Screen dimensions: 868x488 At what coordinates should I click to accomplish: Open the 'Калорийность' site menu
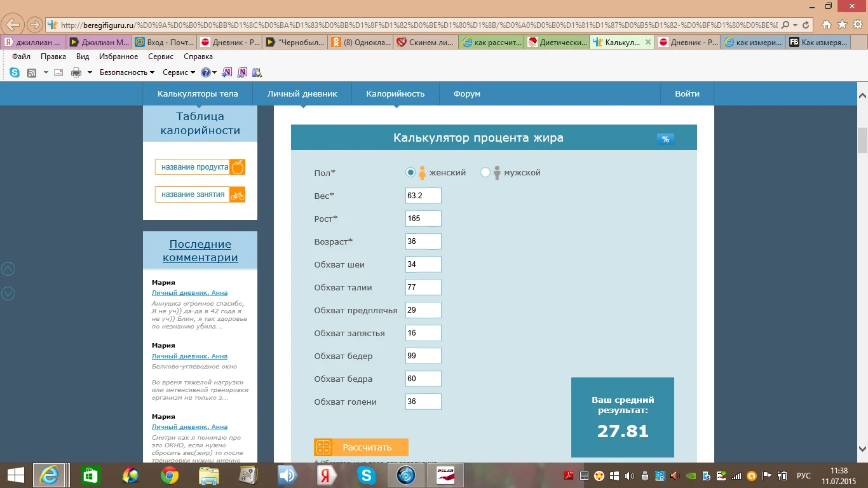pyautogui.click(x=395, y=94)
